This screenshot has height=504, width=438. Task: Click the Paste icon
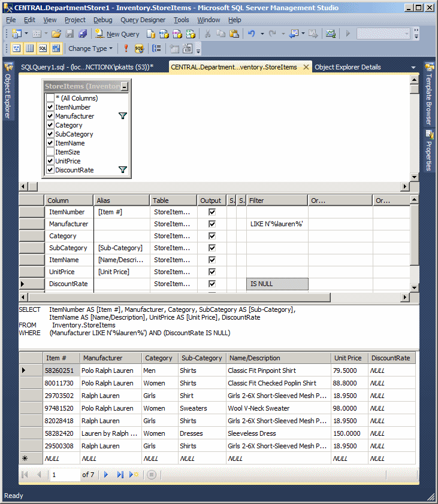pyautogui.click(x=234, y=34)
